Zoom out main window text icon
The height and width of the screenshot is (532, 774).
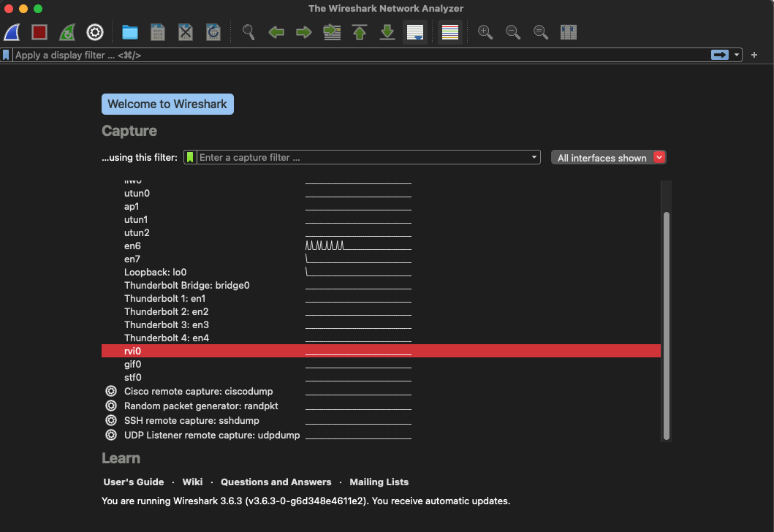(x=513, y=33)
